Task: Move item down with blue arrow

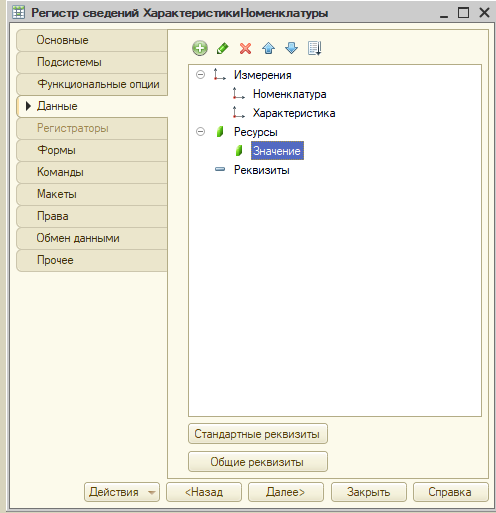Action: (291, 48)
